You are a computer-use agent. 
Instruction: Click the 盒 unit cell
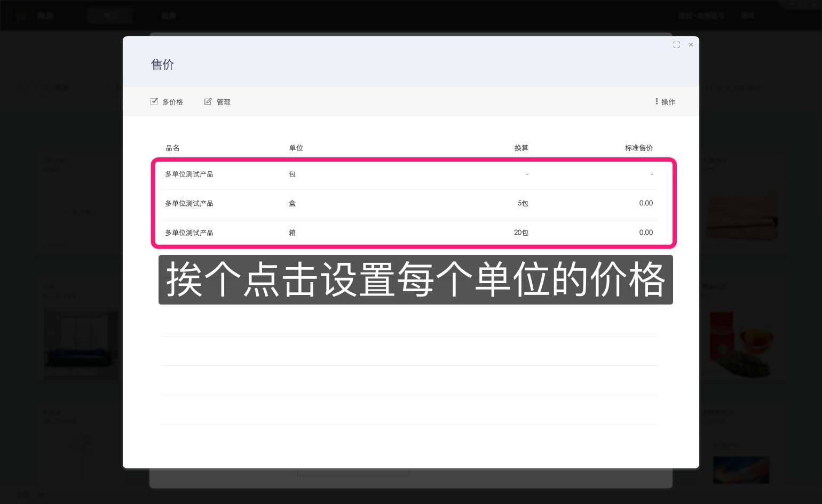[x=292, y=203]
